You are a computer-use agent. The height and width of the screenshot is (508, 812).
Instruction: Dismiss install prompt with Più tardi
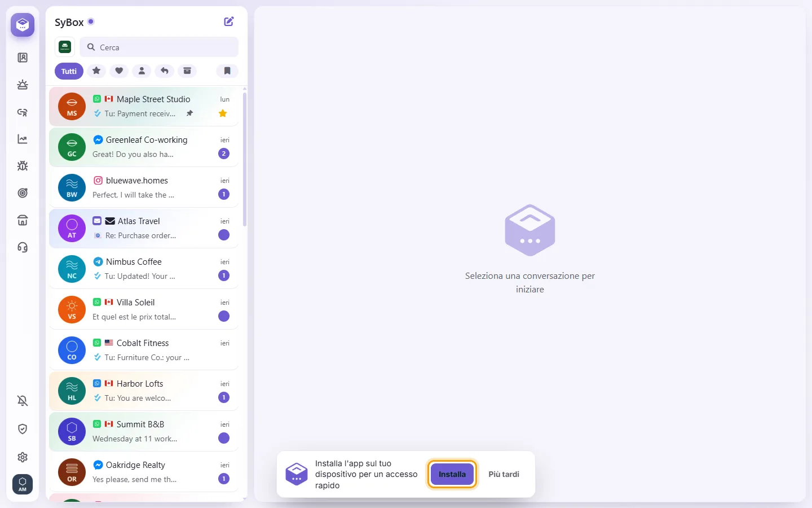(x=504, y=474)
